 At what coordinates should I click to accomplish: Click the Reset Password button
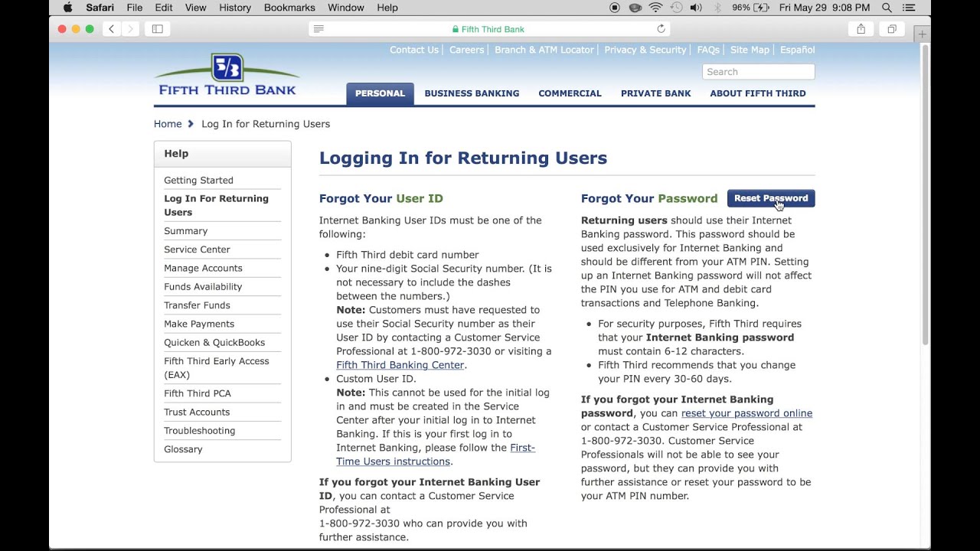pos(771,198)
